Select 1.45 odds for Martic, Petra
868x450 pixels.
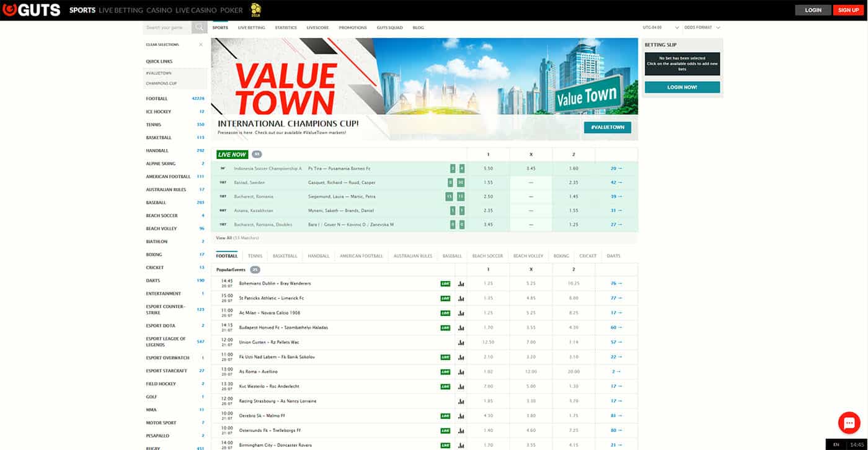click(x=573, y=196)
